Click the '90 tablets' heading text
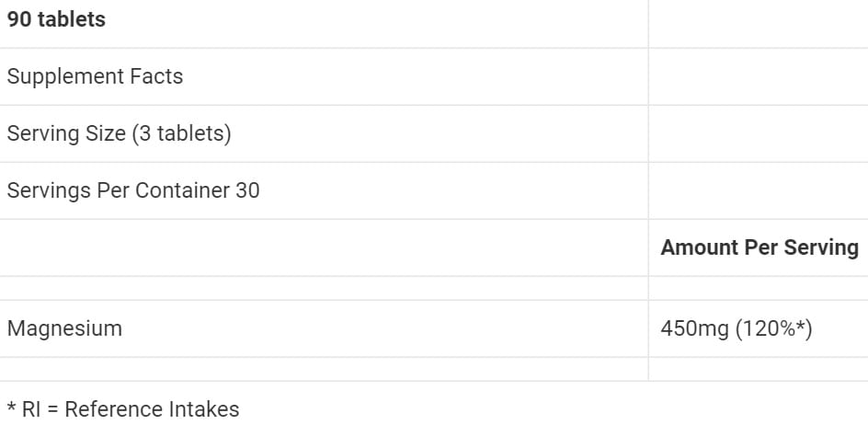The height and width of the screenshot is (425, 868). (x=56, y=19)
